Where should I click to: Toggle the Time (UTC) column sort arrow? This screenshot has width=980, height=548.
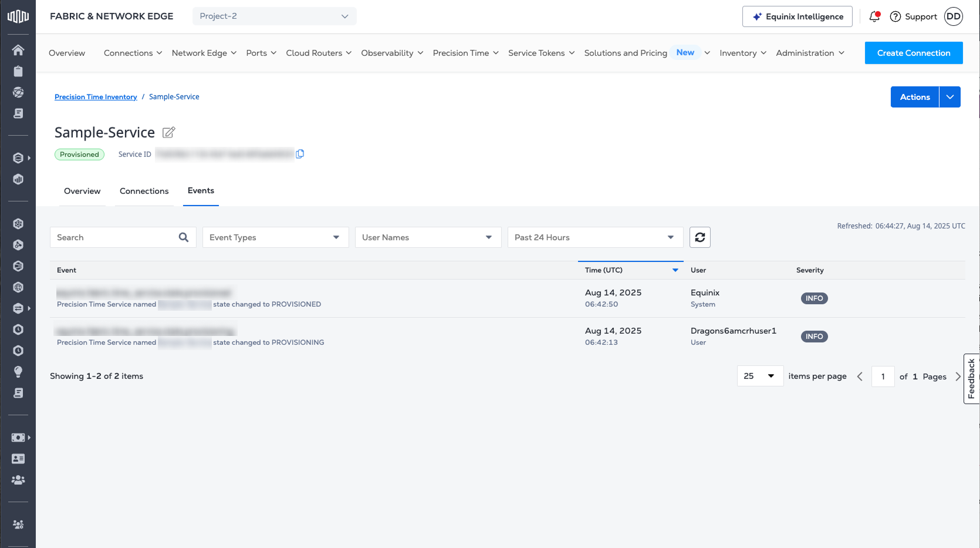675,270
